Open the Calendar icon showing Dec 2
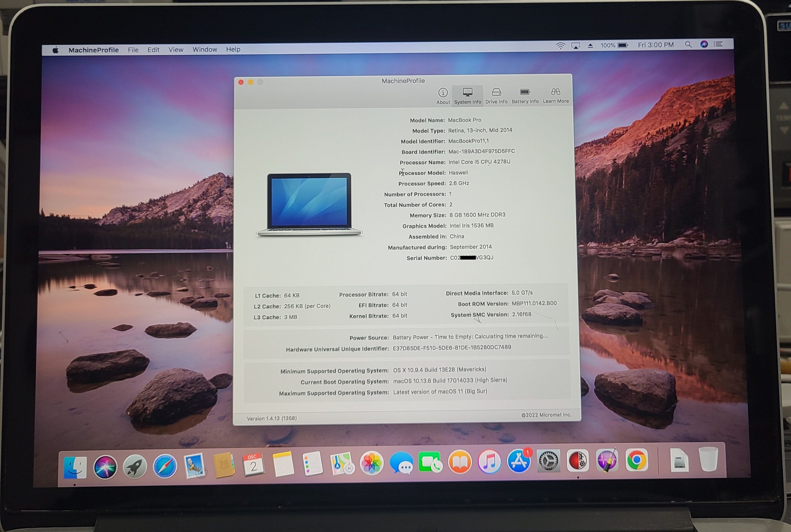Screen dimensions: 791x532 pos(253,465)
